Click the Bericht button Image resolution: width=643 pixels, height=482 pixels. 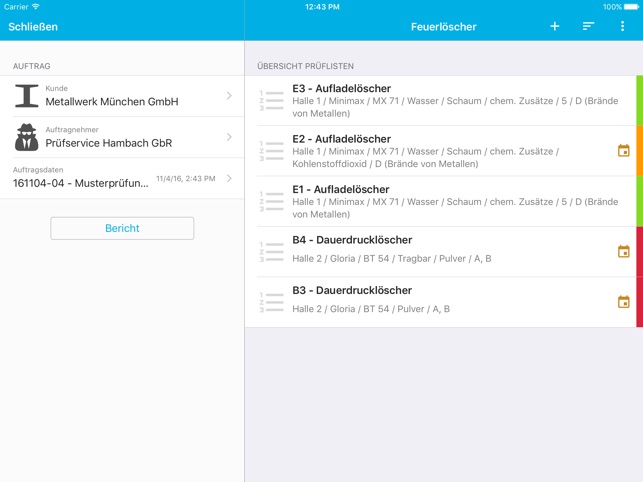[122, 228]
